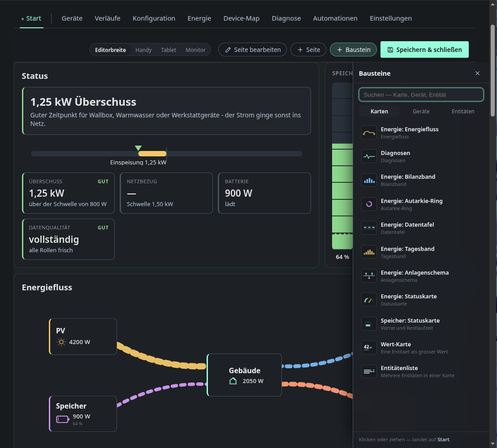Click the Gebäude 2050 W node
497x448 pixels.
pyautogui.click(x=244, y=375)
